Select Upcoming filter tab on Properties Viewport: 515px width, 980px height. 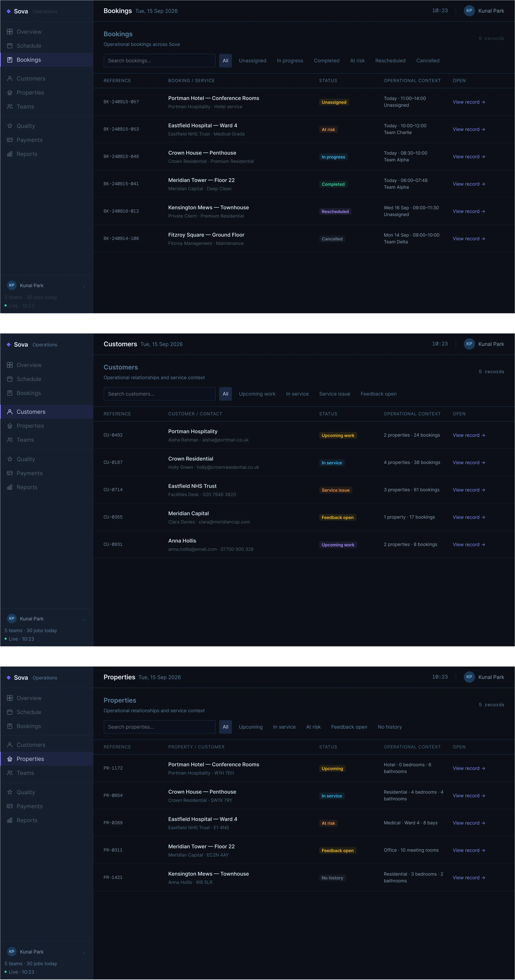coord(251,727)
